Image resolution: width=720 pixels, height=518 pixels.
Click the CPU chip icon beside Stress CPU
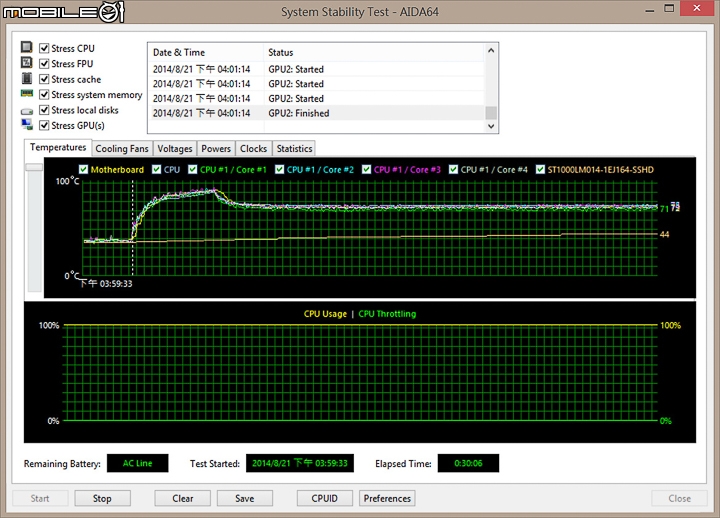(27, 47)
